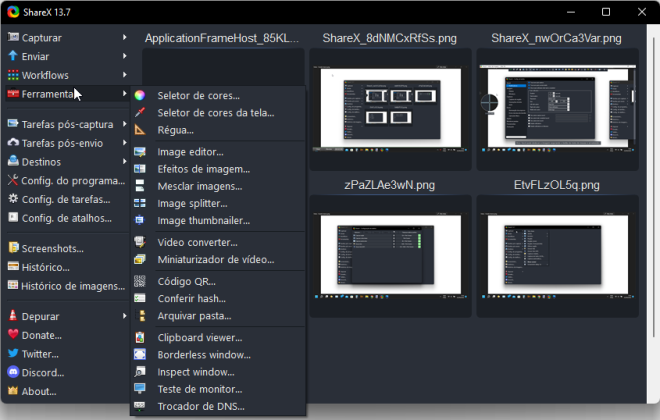The image size is (660, 420).
Task: Select Conferir hash menu entry
Action: [x=218, y=298]
